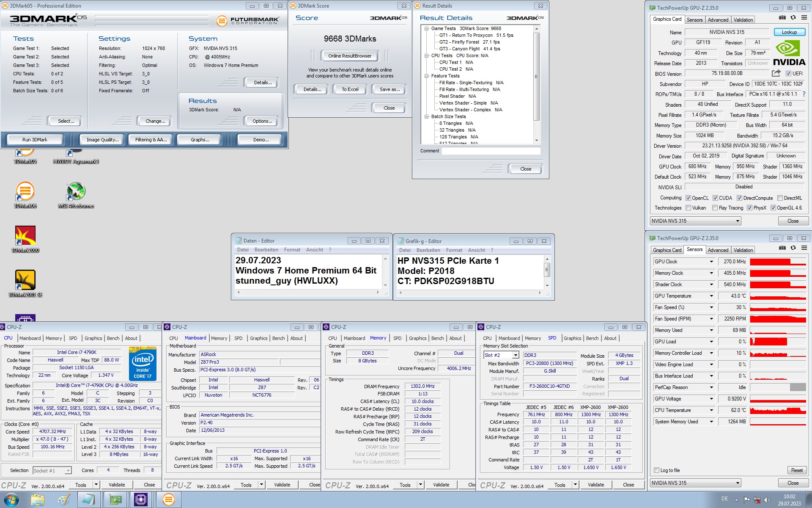Click BIOS export share arrow icon
Image resolution: width=812 pixels, height=508 pixels.
tap(776, 73)
